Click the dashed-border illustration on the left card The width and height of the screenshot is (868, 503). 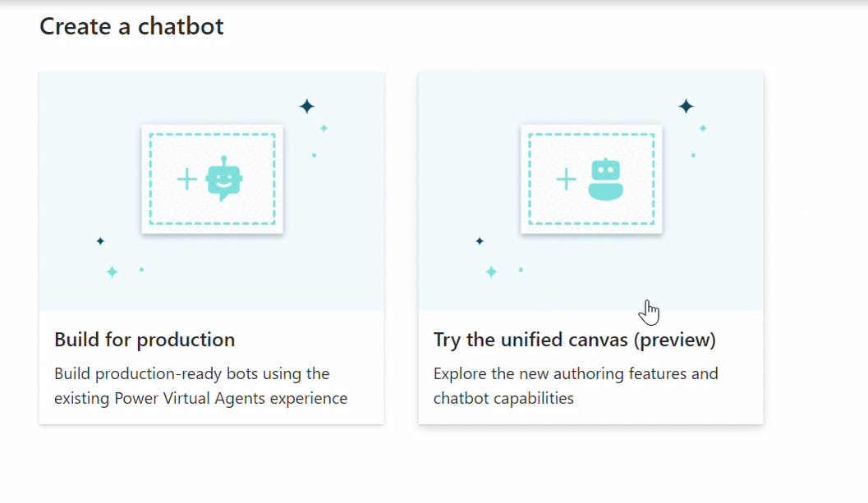click(x=212, y=179)
